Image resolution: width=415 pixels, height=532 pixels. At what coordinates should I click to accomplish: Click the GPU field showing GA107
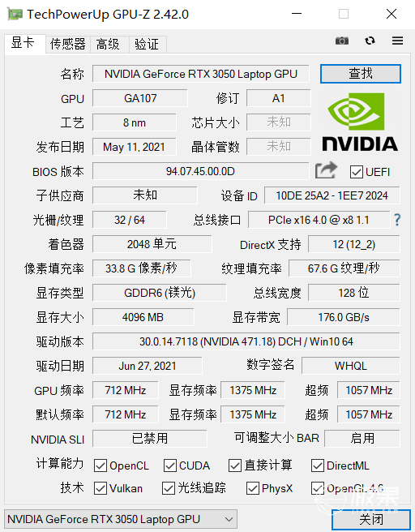pyautogui.click(x=140, y=98)
